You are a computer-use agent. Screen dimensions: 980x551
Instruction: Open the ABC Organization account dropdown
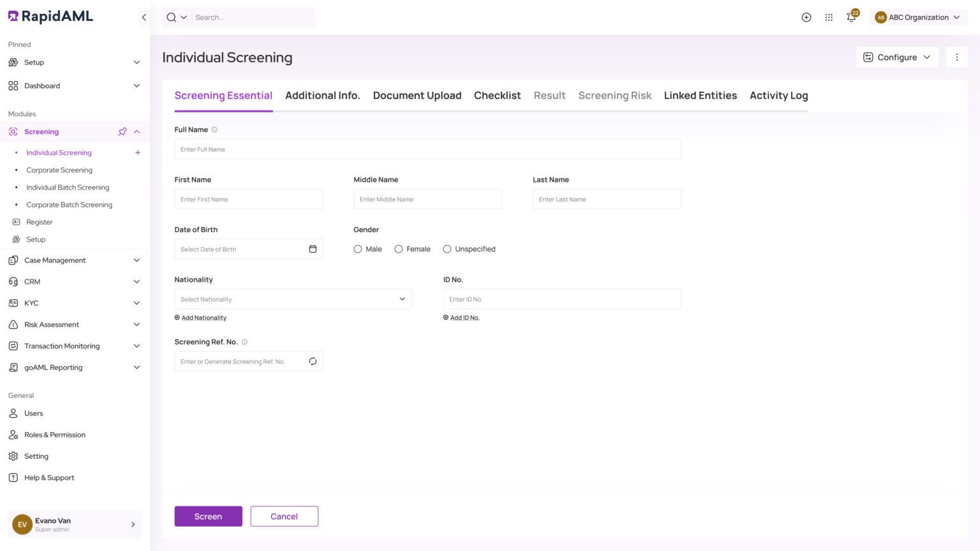[919, 17]
